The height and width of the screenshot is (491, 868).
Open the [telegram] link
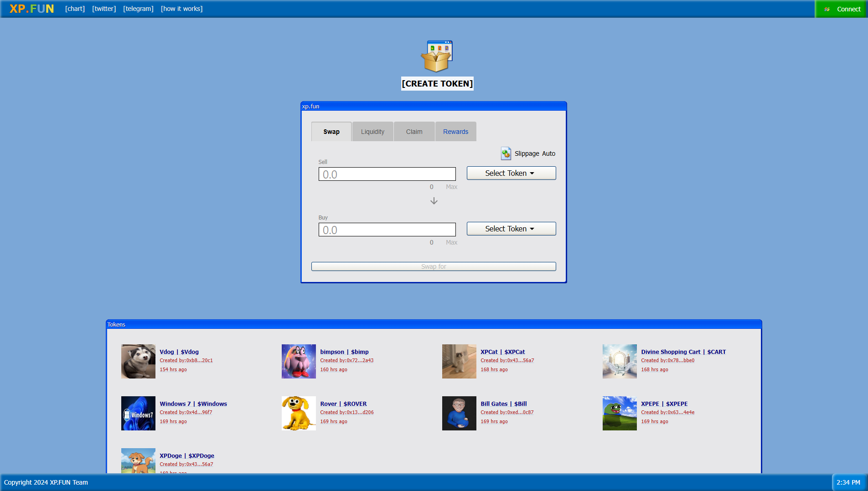click(x=138, y=9)
